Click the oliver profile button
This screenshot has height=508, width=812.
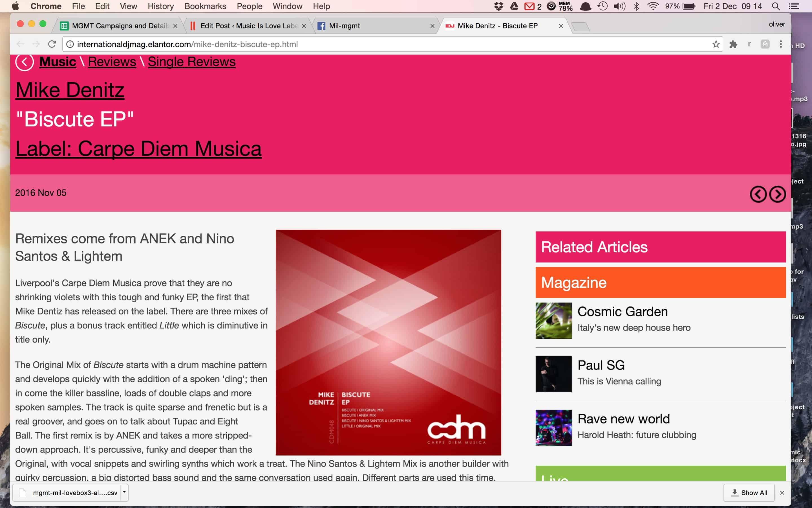point(777,24)
